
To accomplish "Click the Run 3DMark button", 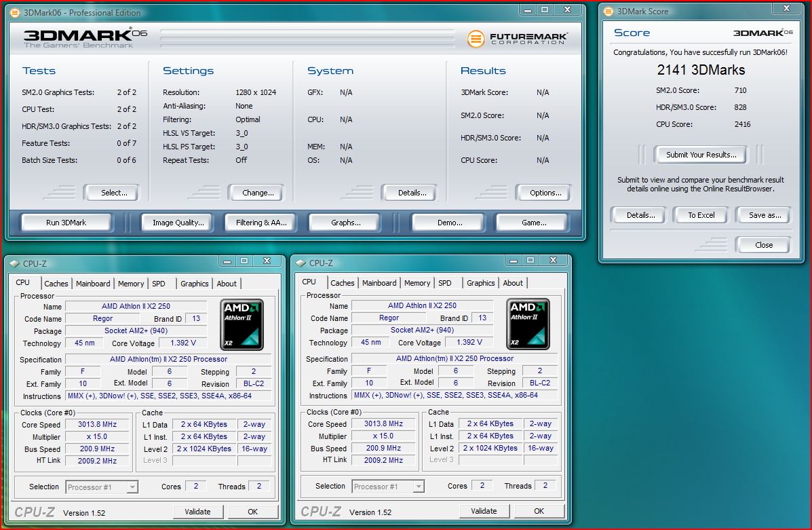I will click(x=66, y=223).
